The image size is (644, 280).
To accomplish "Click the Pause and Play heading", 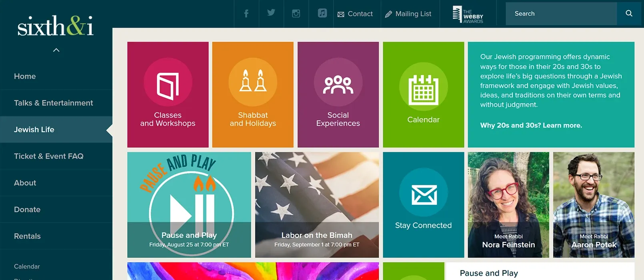I will [x=489, y=273].
